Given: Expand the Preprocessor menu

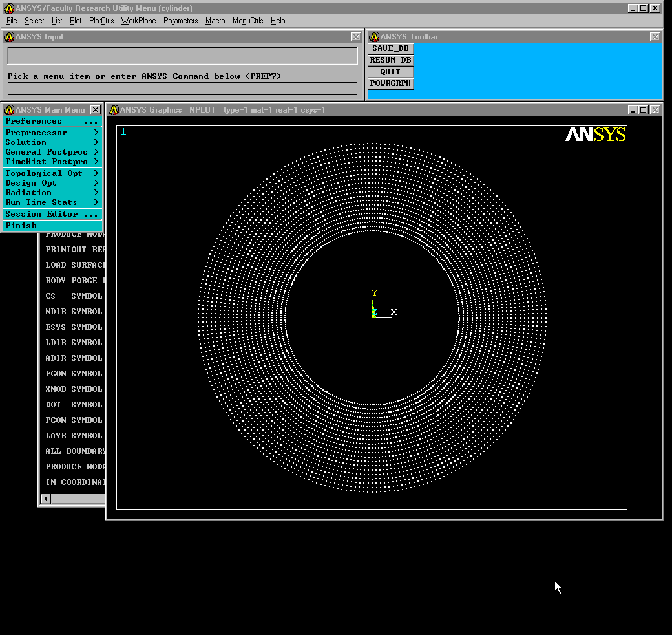Looking at the screenshot, I should (52, 133).
